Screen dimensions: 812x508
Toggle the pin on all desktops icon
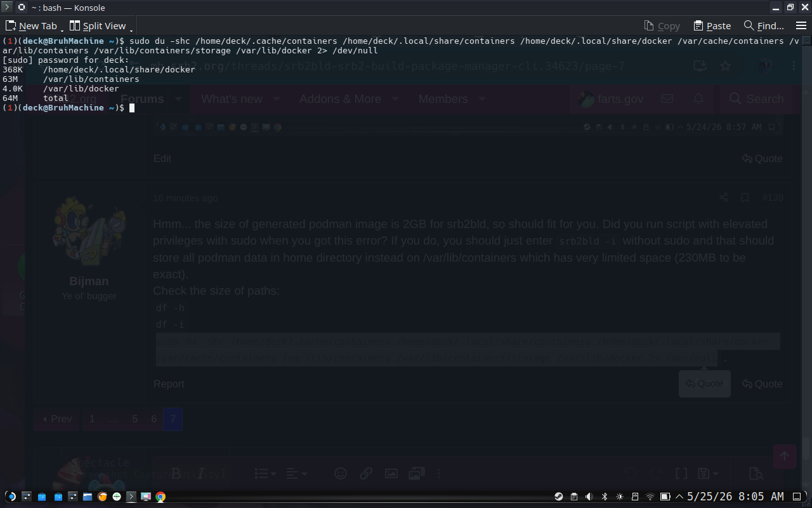pyautogui.click(x=22, y=8)
